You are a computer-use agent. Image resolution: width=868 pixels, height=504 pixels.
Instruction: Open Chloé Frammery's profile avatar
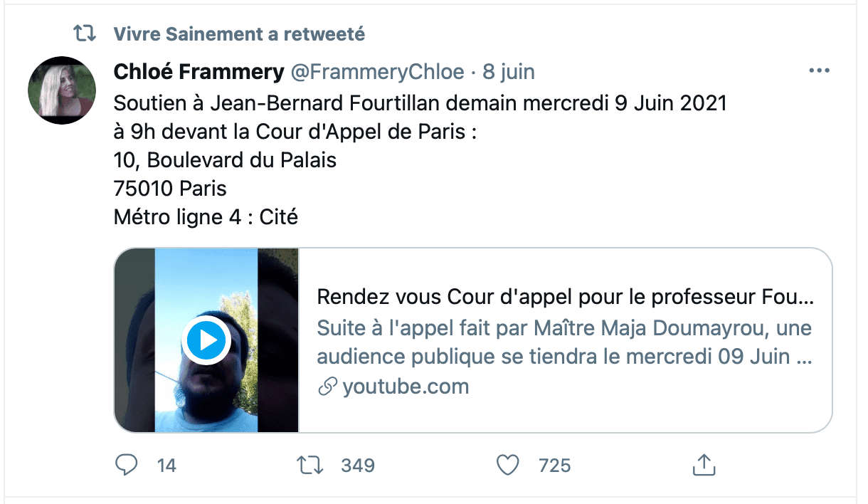(62, 90)
